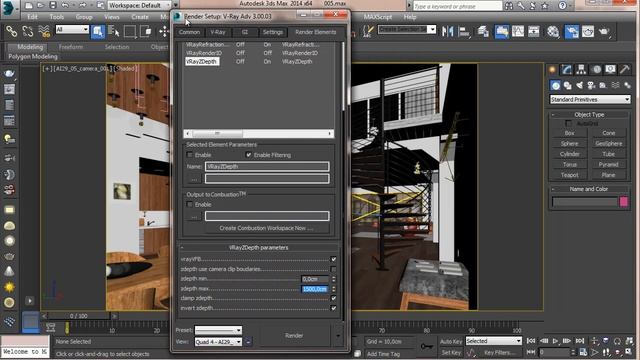Click the Align tool icon
This screenshot has height=360, width=640.
(464, 31)
